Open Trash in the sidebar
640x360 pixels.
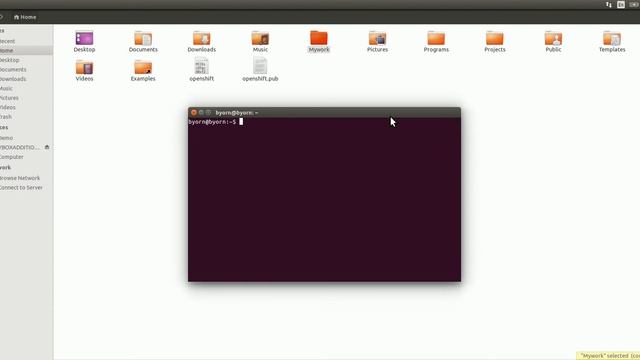point(6,117)
